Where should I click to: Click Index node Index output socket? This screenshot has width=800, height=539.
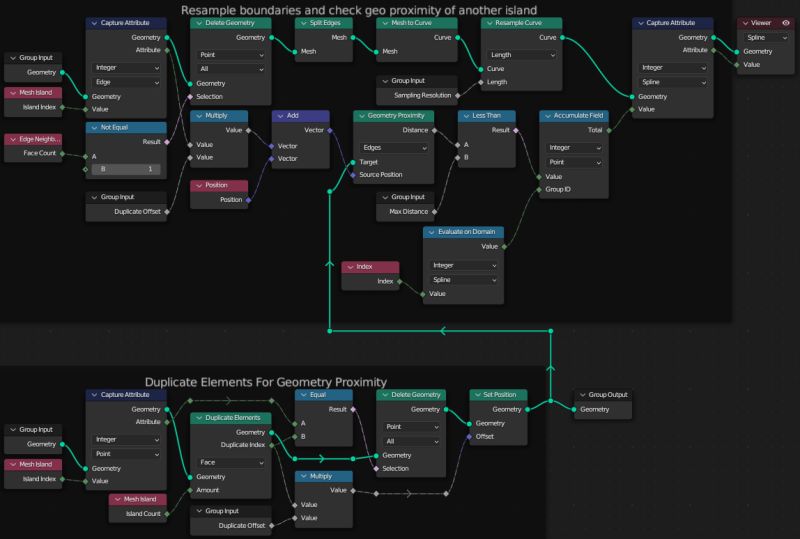(x=399, y=281)
